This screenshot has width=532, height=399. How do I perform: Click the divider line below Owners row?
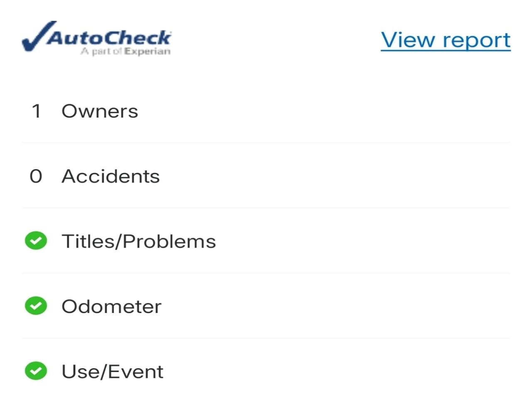tap(266, 143)
